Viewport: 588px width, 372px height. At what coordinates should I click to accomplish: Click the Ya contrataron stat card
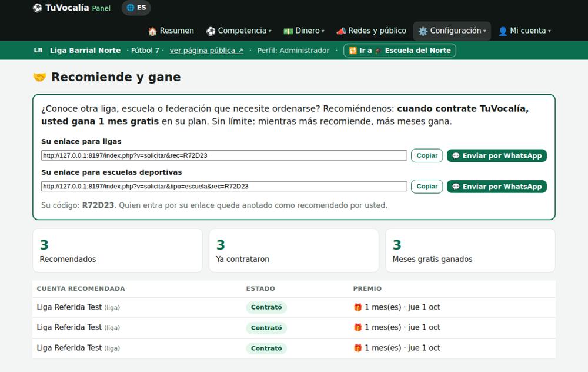[x=293, y=250]
